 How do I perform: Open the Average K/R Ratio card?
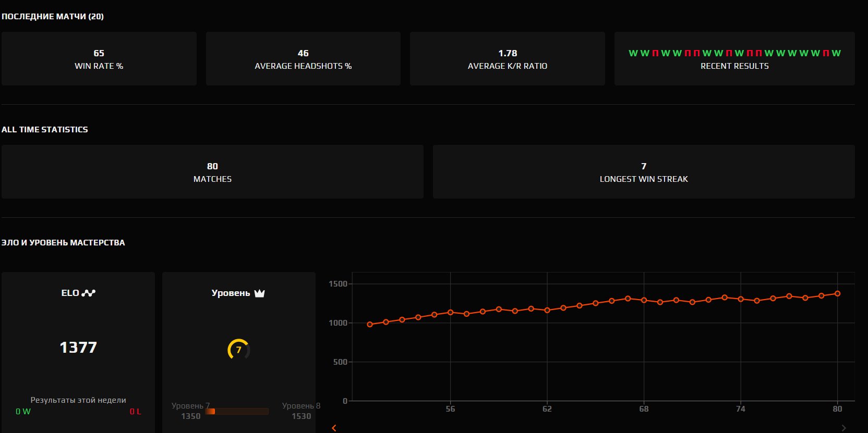click(507, 59)
